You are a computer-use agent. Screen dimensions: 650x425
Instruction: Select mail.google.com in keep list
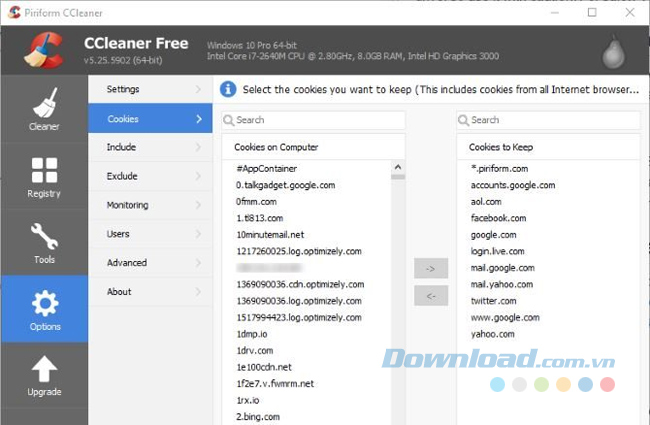click(x=502, y=268)
